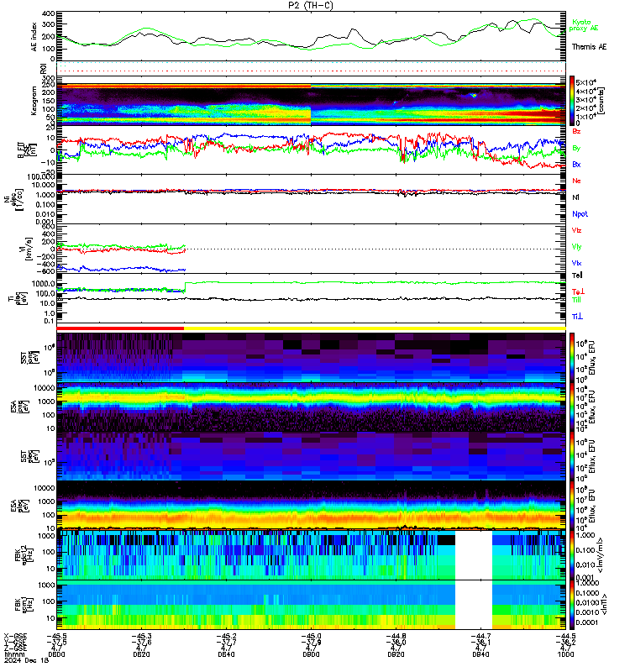Screen dimensions: 630x672
Task: Select the blue Npot legend entry
Action: click(x=580, y=214)
